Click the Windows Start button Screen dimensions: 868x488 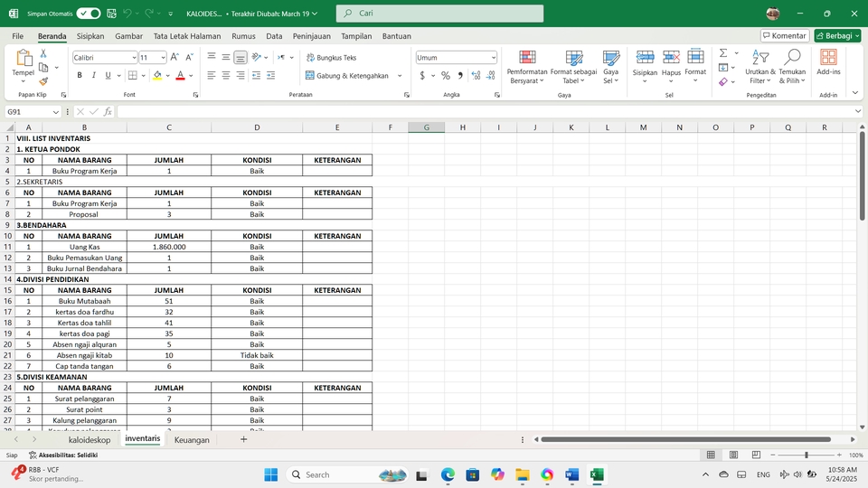(x=270, y=474)
